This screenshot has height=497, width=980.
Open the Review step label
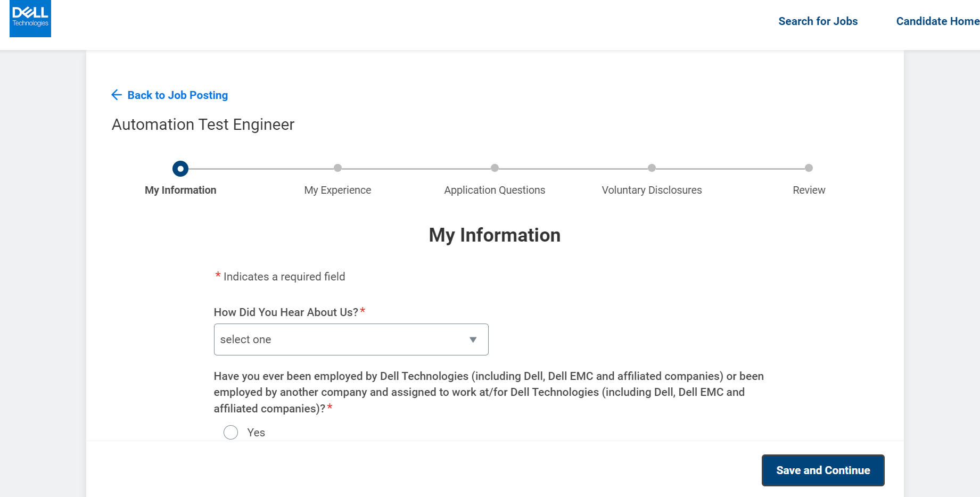click(809, 190)
